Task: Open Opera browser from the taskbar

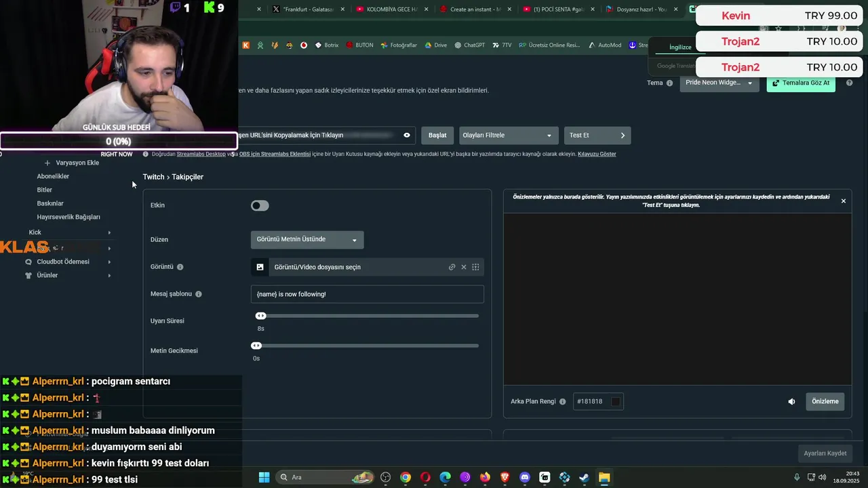Action: 425,477
